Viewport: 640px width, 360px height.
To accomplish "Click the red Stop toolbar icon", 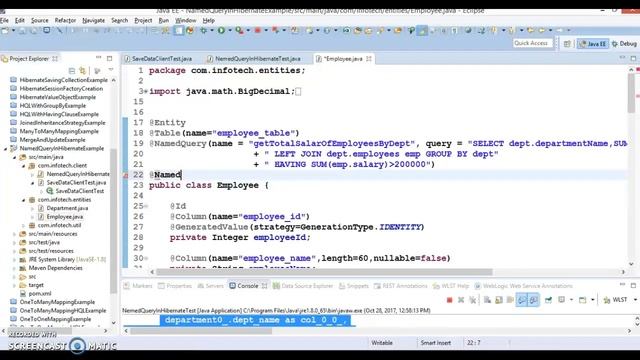I will point(258,30).
